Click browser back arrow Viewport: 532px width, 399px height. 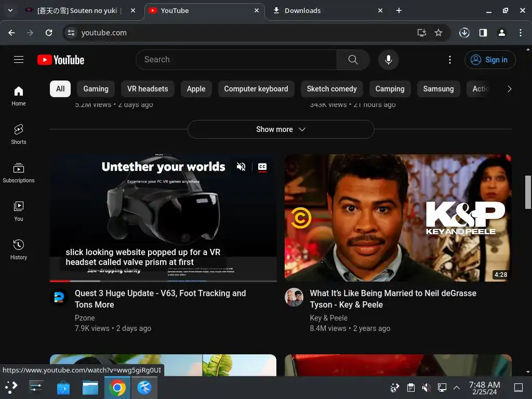tap(11, 33)
